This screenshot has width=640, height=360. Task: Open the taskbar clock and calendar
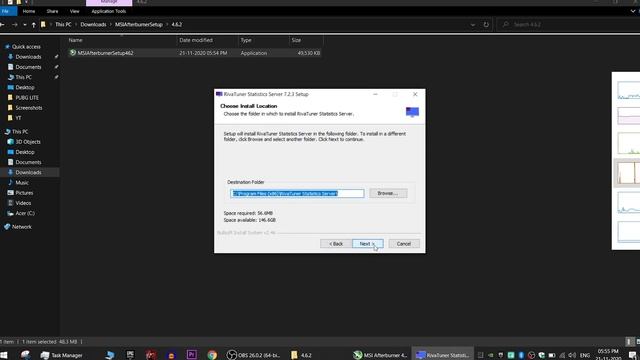point(608,355)
